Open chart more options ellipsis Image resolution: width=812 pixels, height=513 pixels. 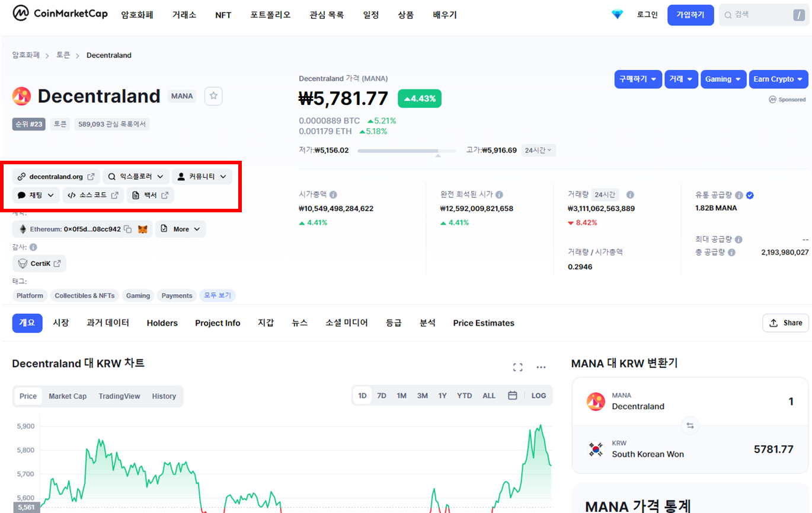click(541, 367)
